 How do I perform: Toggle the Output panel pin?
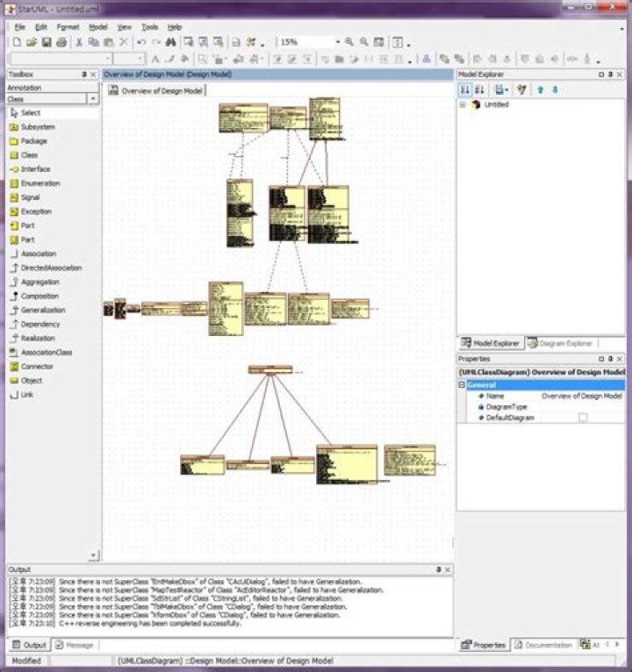[x=438, y=569]
